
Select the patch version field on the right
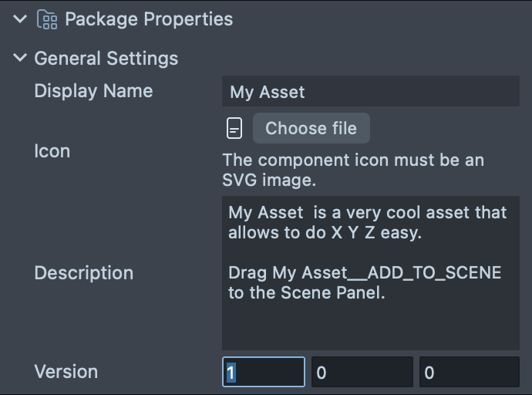469,373
